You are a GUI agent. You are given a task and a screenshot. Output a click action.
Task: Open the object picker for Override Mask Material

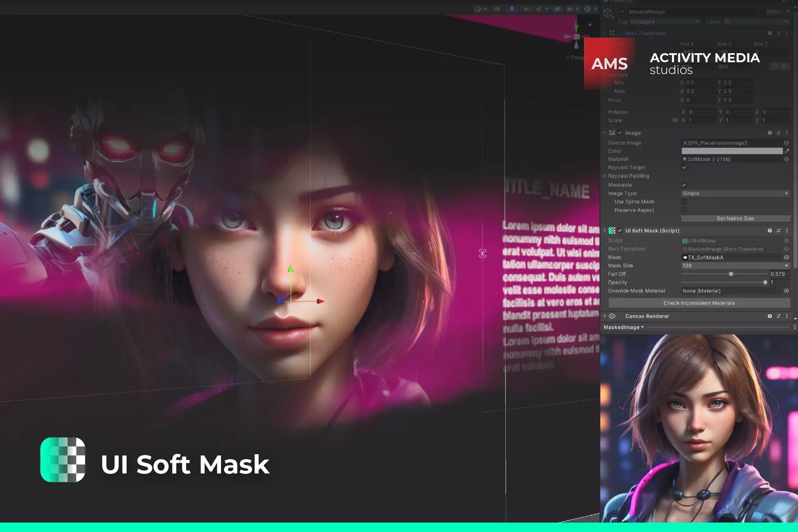787,291
